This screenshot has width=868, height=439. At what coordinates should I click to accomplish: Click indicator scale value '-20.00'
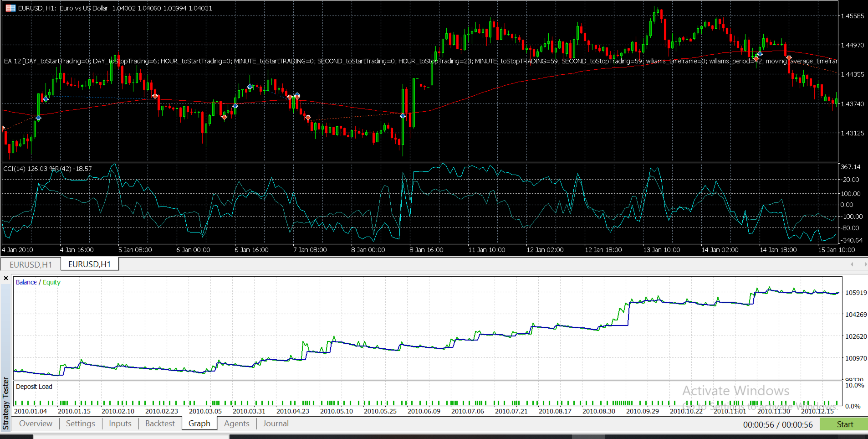click(849, 180)
